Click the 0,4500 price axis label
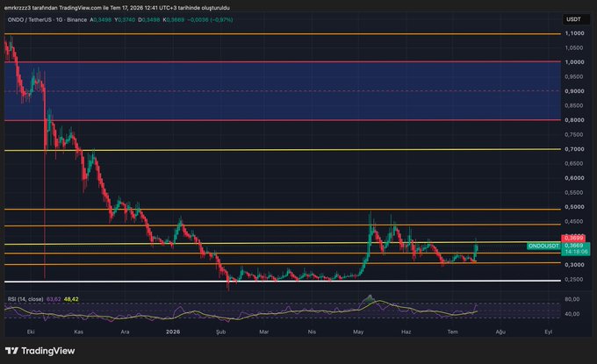Image resolution: width=597 pixels, height=364 pixels. pos(574,221)
